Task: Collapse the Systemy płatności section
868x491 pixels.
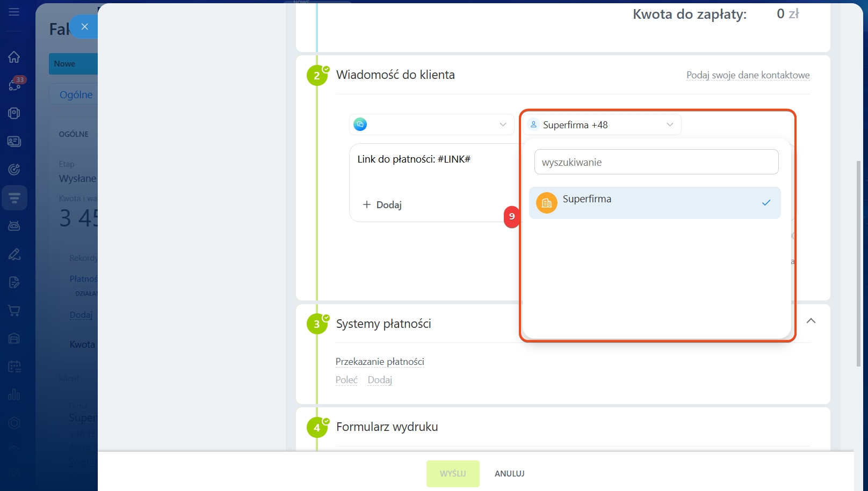Action: coord(811,321)
